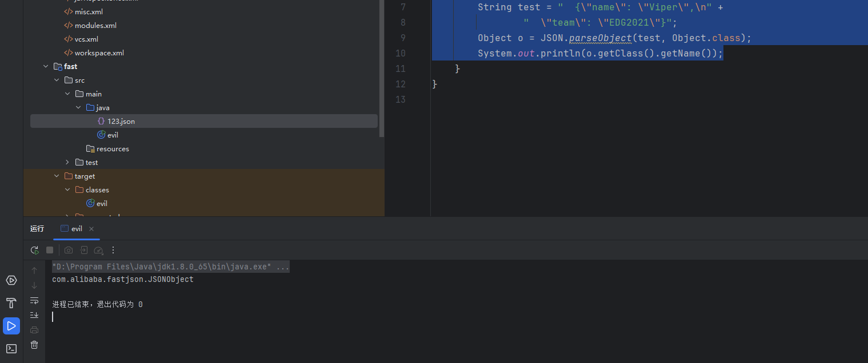This screenshot has height=363, width=868.
Task: Open workspace.xml in project tree
Action: coord(99,53)
